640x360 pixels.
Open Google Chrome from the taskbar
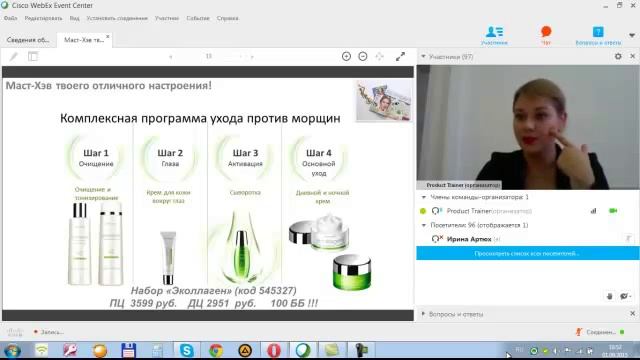(x=216, y=350)
